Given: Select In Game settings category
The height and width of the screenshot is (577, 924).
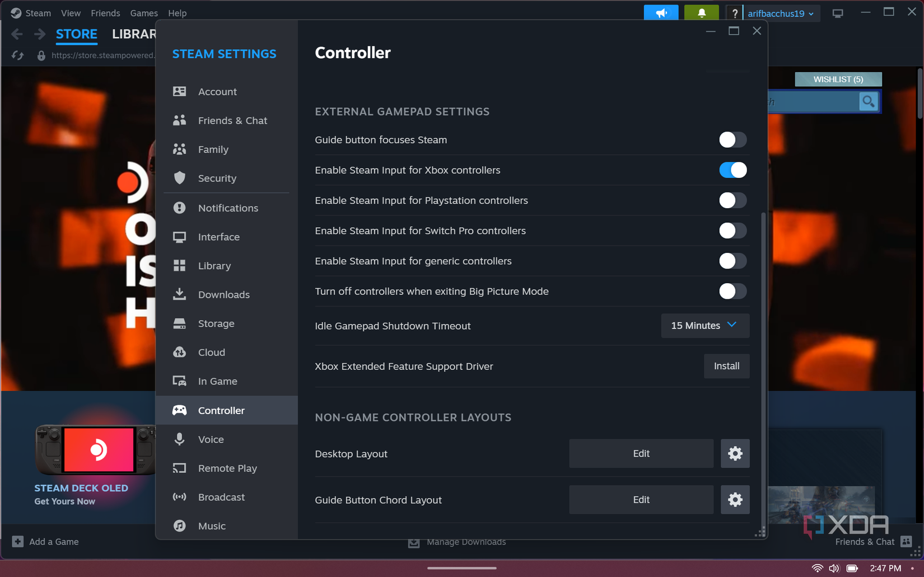Looking at the screenshot, I should 227,381.
